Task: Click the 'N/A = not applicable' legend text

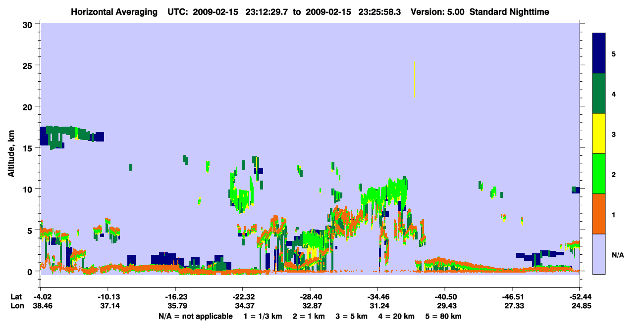Action: point(196,316)
